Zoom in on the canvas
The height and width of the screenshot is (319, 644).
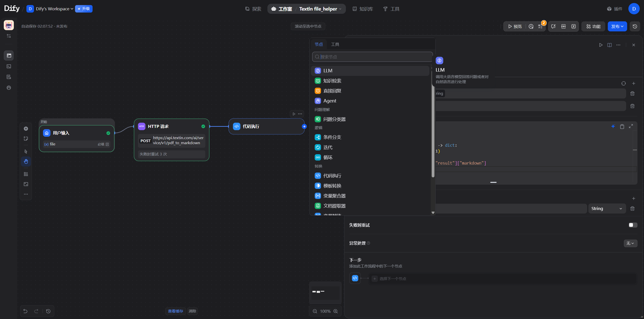(x=336, y=311)
